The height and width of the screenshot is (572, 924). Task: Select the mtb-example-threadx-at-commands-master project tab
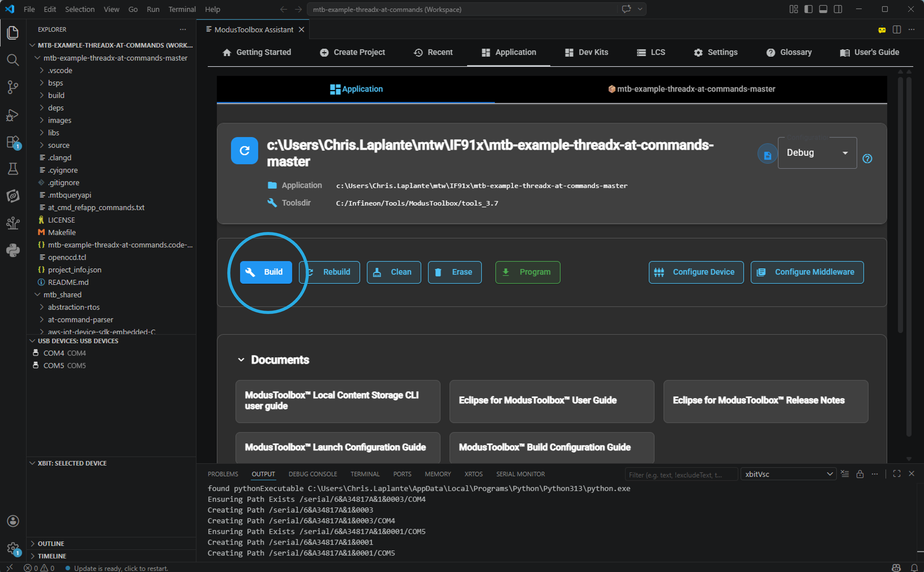[691, 89]
